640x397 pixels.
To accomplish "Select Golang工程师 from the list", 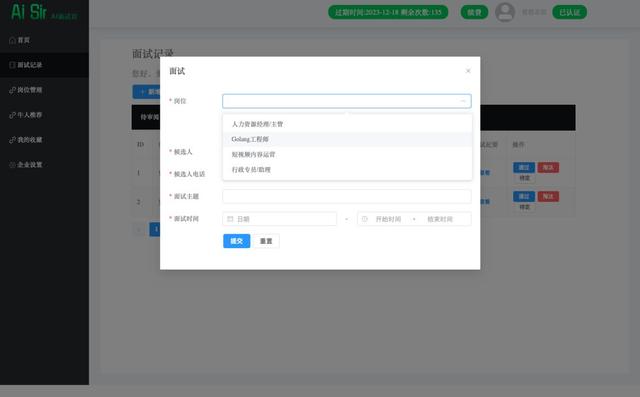I will point(347,139).
